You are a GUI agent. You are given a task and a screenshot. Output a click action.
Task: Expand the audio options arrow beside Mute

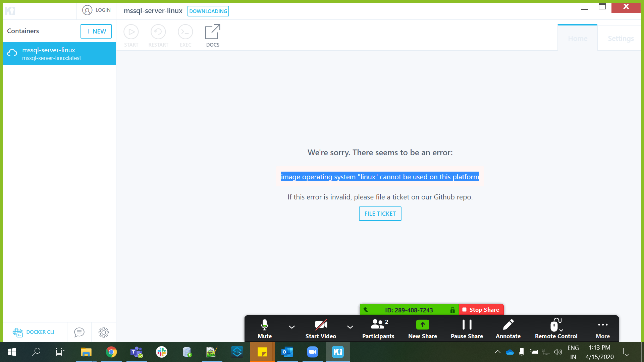point(292,327)
